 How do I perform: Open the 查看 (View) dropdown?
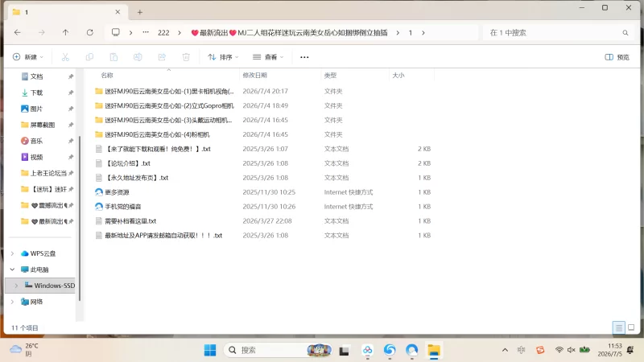pos(268,57)
